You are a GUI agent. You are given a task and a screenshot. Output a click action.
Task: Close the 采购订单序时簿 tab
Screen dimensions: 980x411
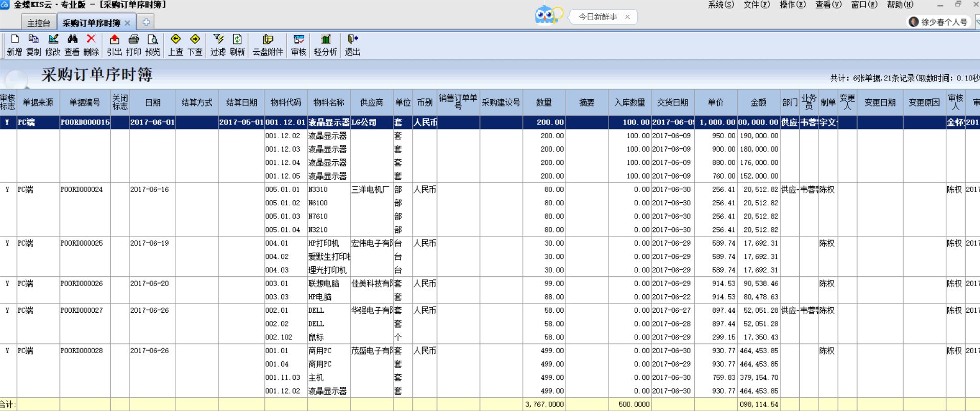click(x=128, y=23)
